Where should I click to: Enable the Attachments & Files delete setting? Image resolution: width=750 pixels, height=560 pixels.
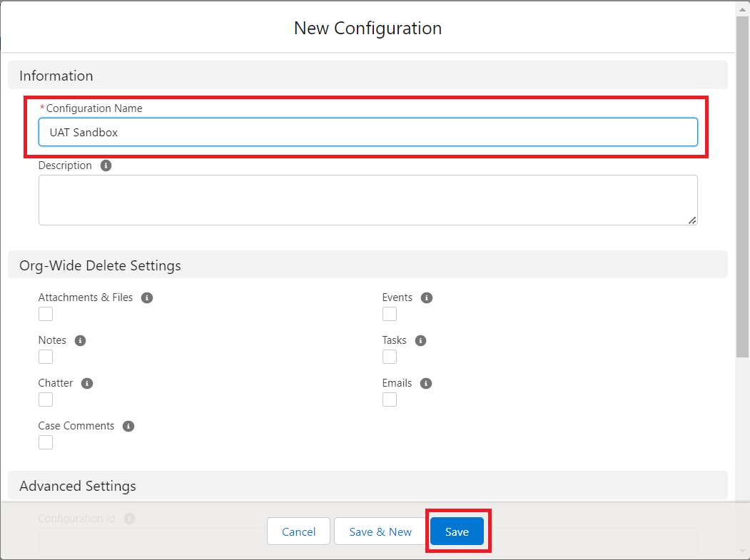pyautogui.click(x=45, y=314)
